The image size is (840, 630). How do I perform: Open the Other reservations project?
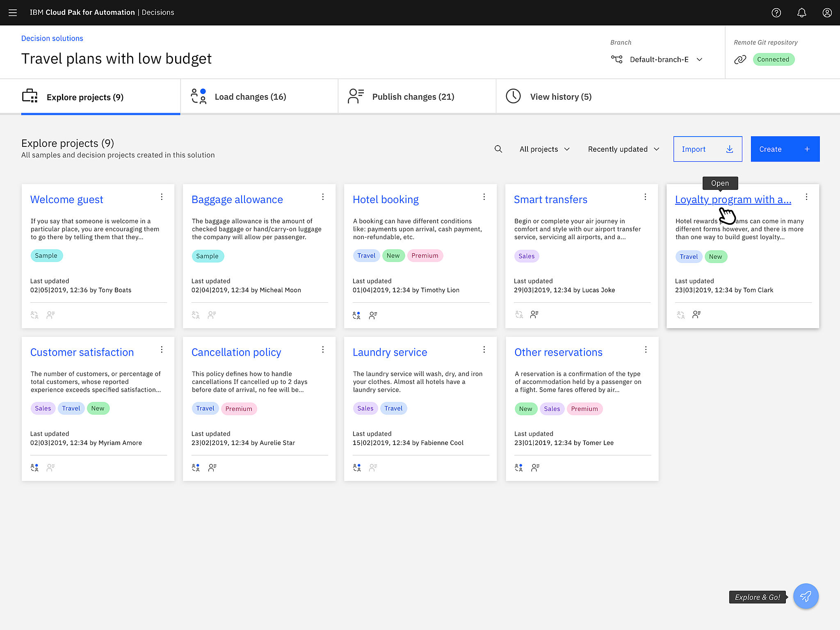(x=558, y=352)
